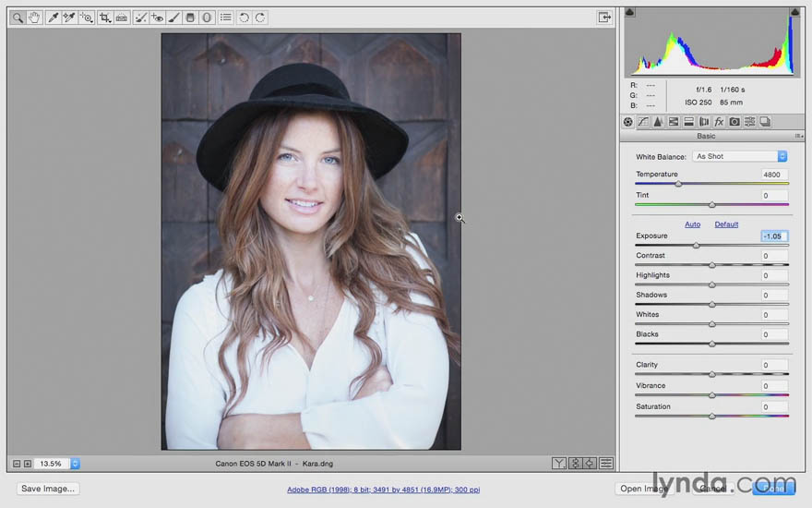The width and height of the screenshot is (812, 508).
Task: Toggle current panel default settings icon
Action: 606,464
